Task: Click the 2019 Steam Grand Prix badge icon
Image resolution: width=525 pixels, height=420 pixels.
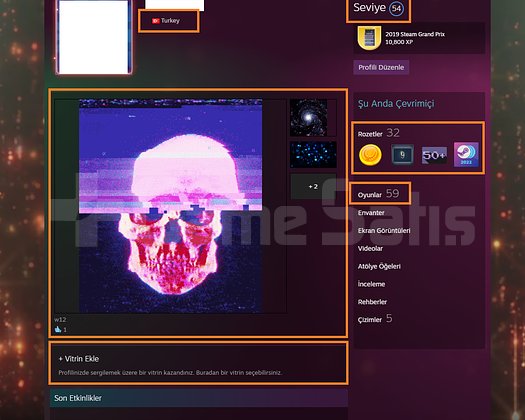Action: (369, 38)
